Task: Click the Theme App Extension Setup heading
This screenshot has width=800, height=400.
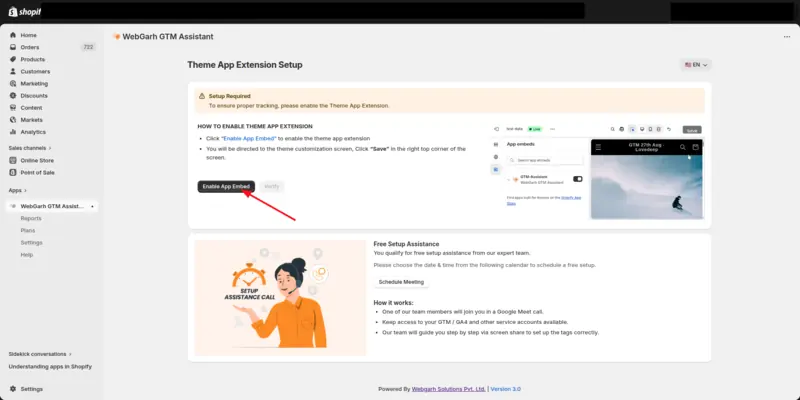Action: (245, 65)
